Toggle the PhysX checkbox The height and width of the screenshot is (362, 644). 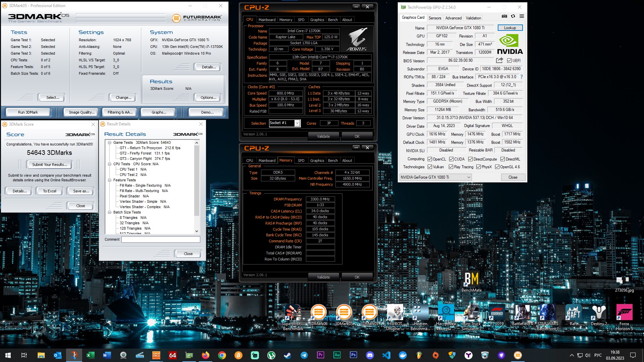(478, 167)
